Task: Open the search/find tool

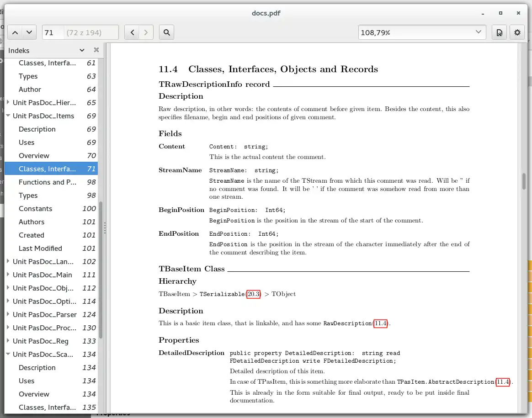Action: (x=166, y=32)
